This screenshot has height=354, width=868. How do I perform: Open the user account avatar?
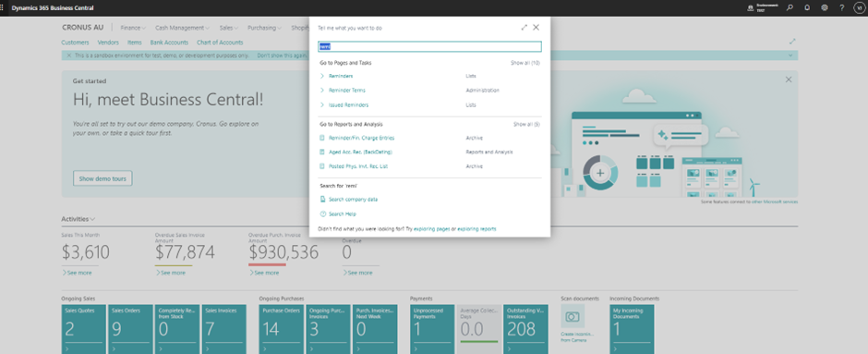pos(859,7)
